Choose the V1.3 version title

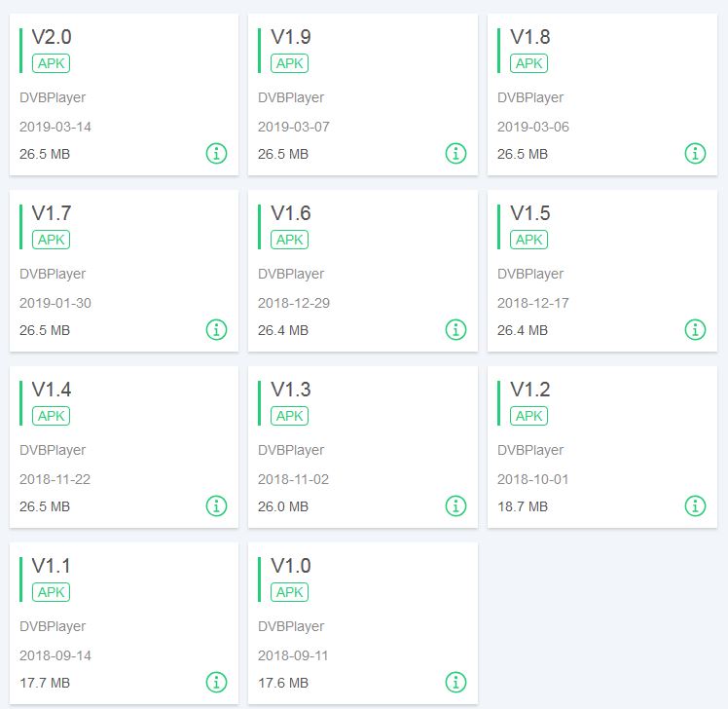(291, 390)
